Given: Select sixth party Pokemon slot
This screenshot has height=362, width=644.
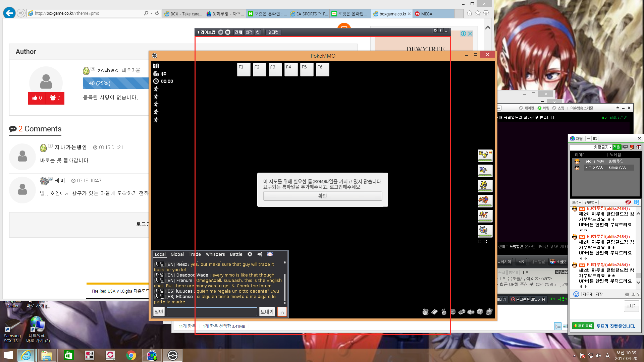Looking at the screenshot, I should [485, 231].
